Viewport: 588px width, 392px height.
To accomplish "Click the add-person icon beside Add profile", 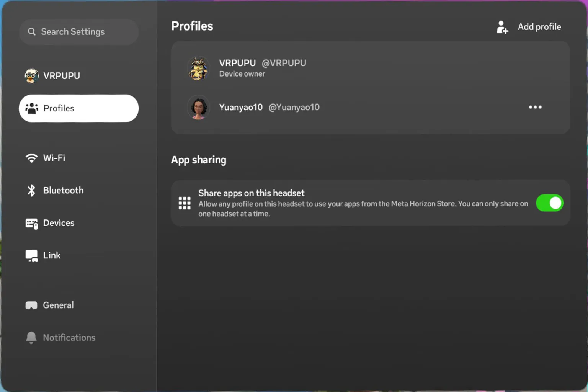I will 502,27.
